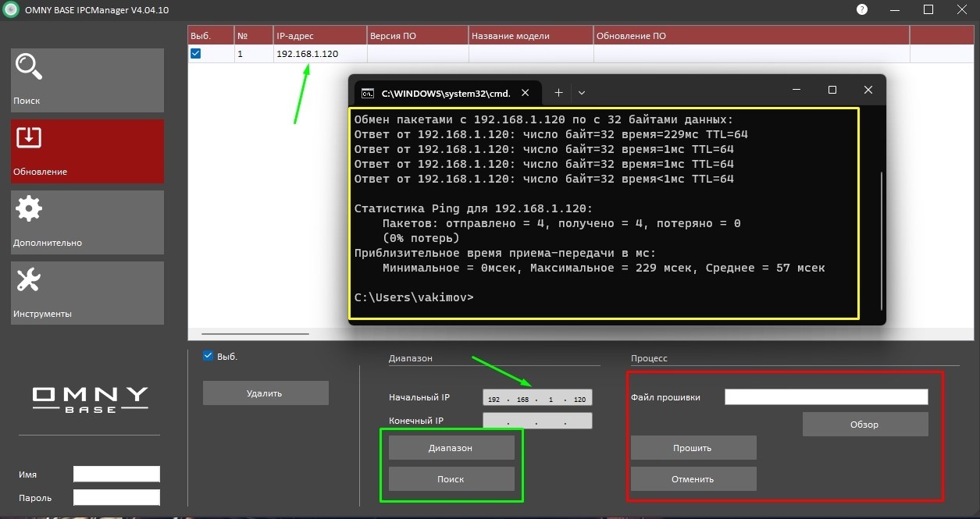
Task: Click the Обзор browse button
Action: click(x=865, y=424)
